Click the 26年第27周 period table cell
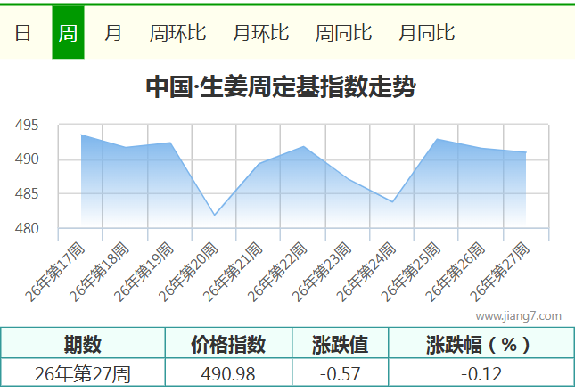The height and width of the screenshot is (392, 575). [83, 373]
